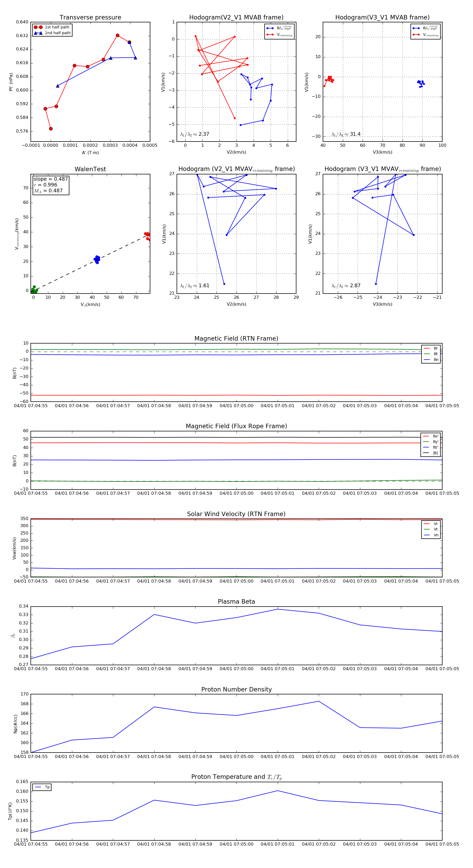Click the λ1/λ3 ≈ 2.87 annotation
Screen dimensions: 473x868
click(346, 286)
